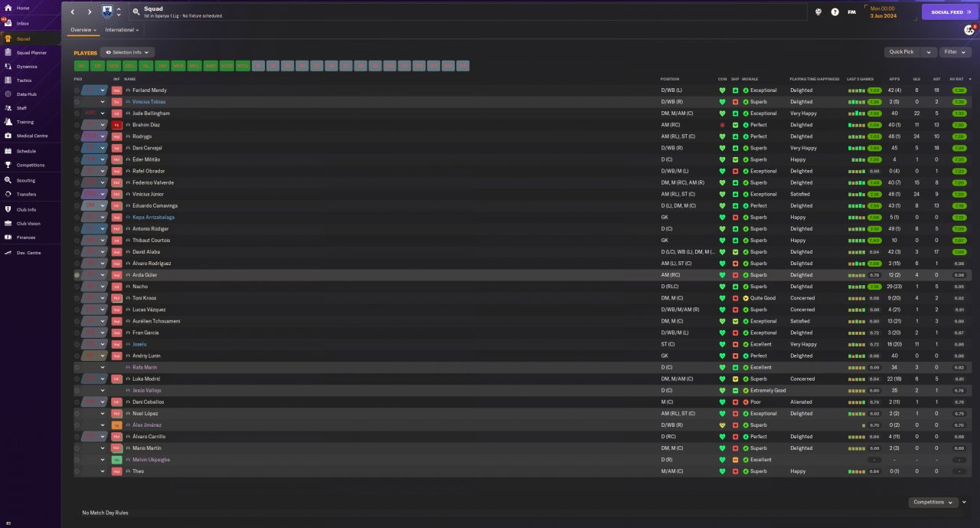Open Vinicius Tobias player profile
The image size is (980, 528).
click(149, 102)
